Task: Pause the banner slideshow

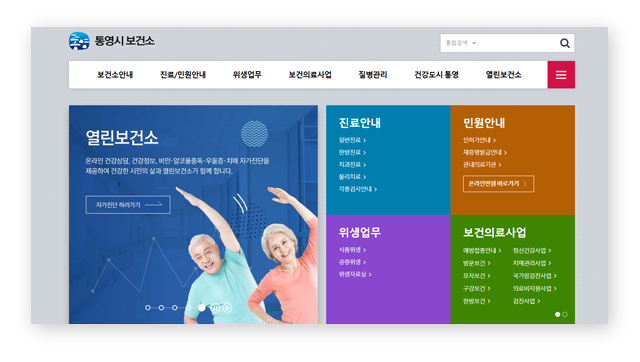Action: (x=216, y=308)
